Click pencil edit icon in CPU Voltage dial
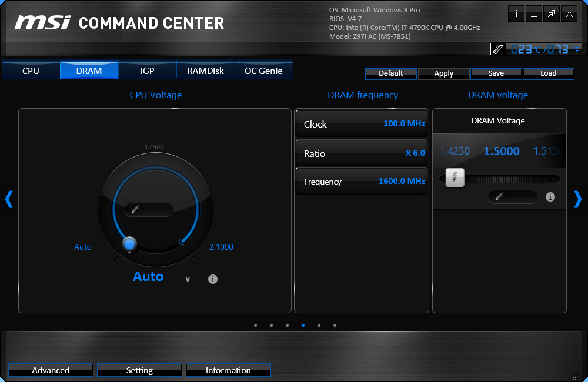This screenshot has width=588, height=382. (135, 210)
